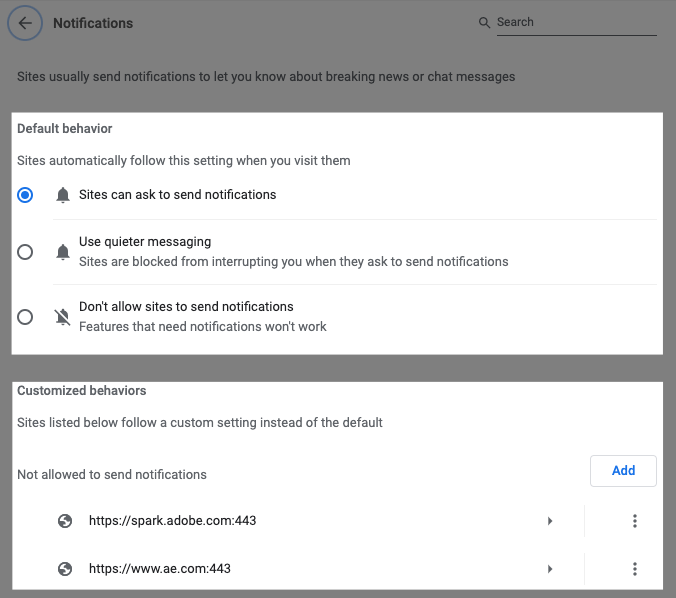
Task: Click the crossed-out bell icon
Action: tap(64, 317)
